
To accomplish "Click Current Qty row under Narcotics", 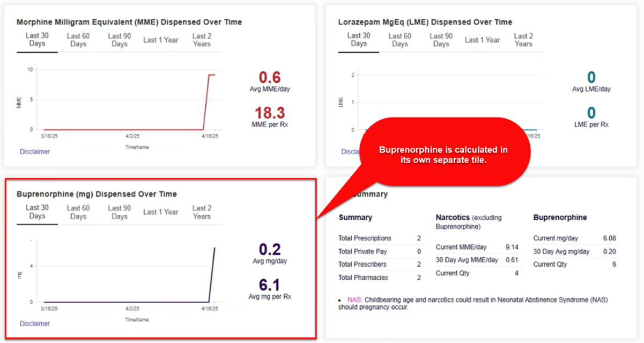I will 478,273.
